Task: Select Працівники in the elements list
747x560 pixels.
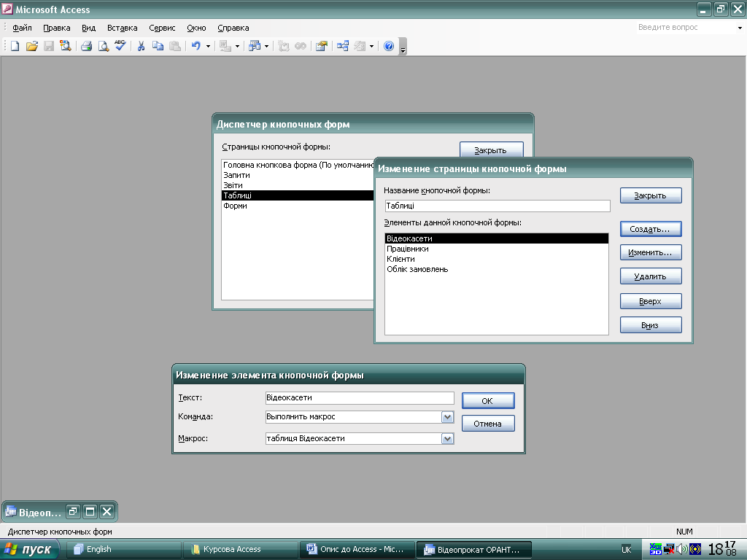Action: coord(496,249)
